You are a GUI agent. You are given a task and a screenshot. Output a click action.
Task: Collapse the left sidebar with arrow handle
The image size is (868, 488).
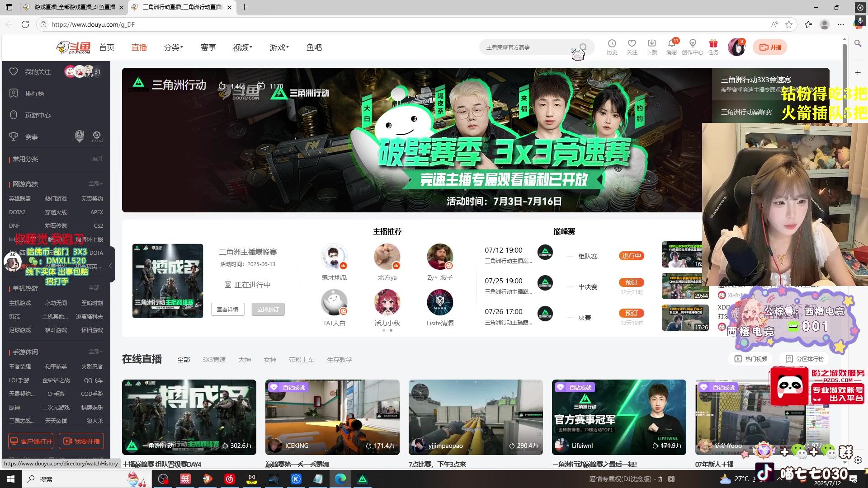[110, 266]
